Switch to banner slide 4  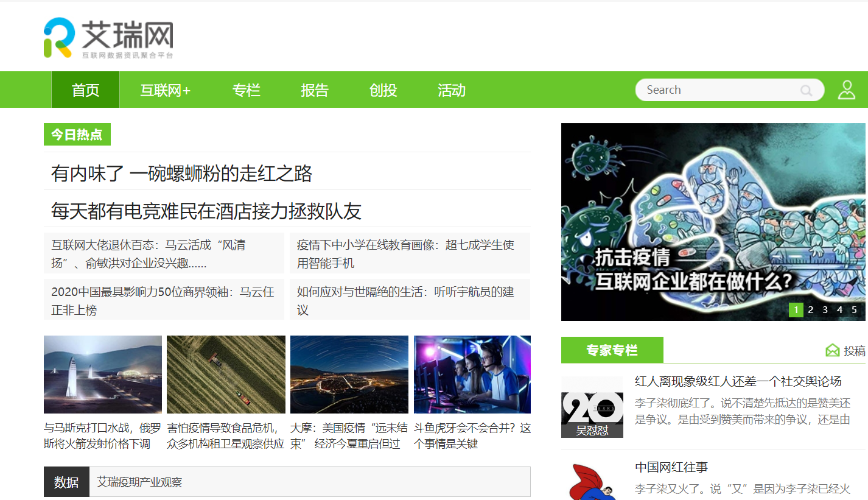pyautogui.click(x=840, y=310)
